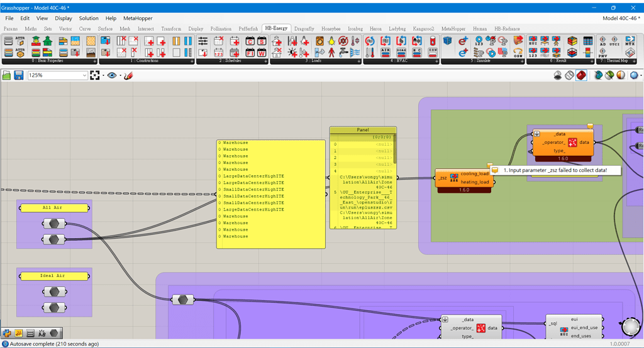The image size is (644, 348).
Task: Click the Panel title header
Action: point(363,129)
